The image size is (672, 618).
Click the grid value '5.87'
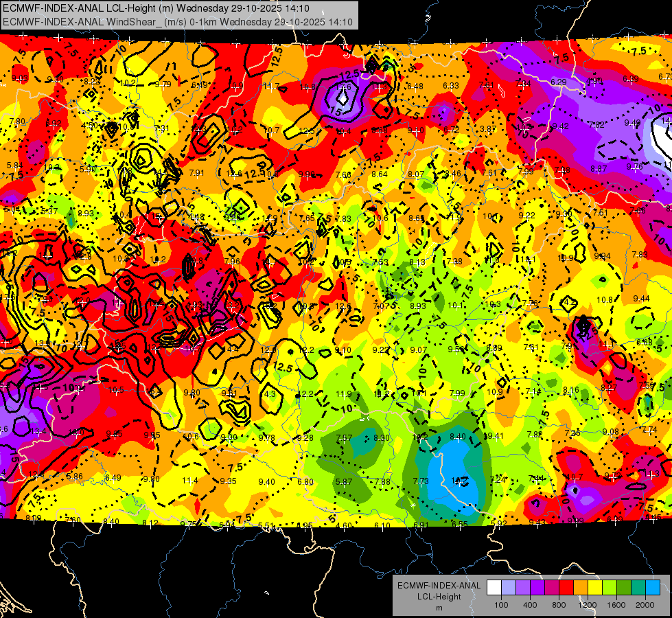click(344, 482)
